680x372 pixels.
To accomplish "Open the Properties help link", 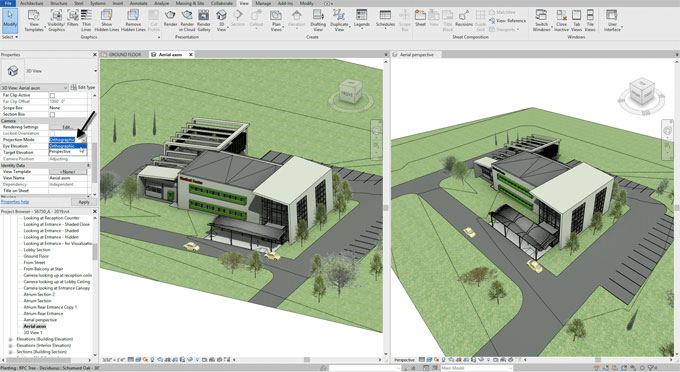I will coord(15,202).
